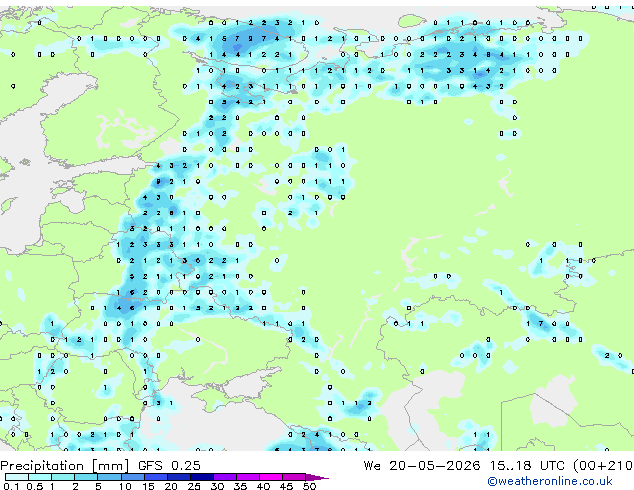Image resolution: width=634 pixels, height=490 pixels.
Task: Click the legend label '25'
Action: pos(194,486)
